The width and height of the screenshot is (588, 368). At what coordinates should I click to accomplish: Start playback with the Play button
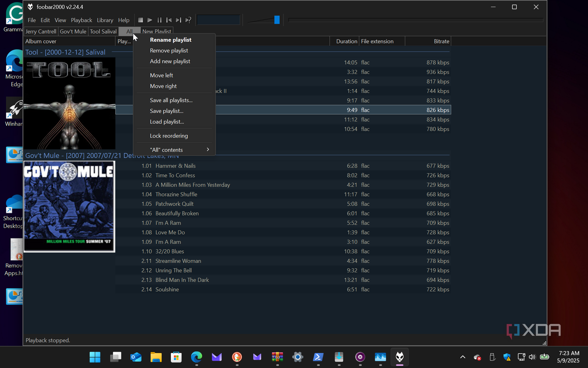(150, 20)
